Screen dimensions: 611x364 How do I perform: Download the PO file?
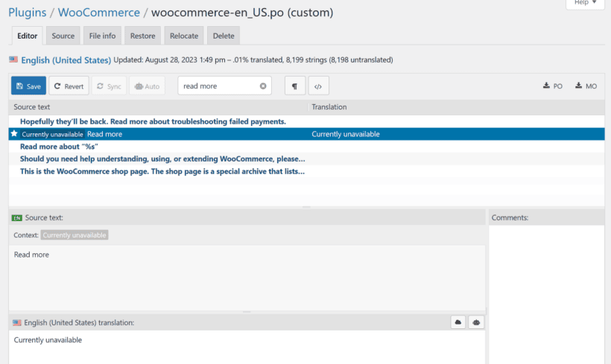coord(553,86)
